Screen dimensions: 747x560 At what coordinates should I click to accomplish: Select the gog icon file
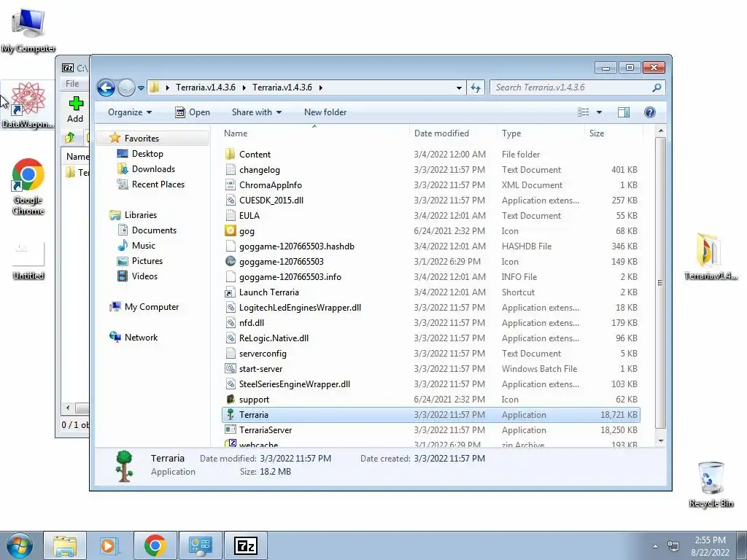[x=231, y=231]
